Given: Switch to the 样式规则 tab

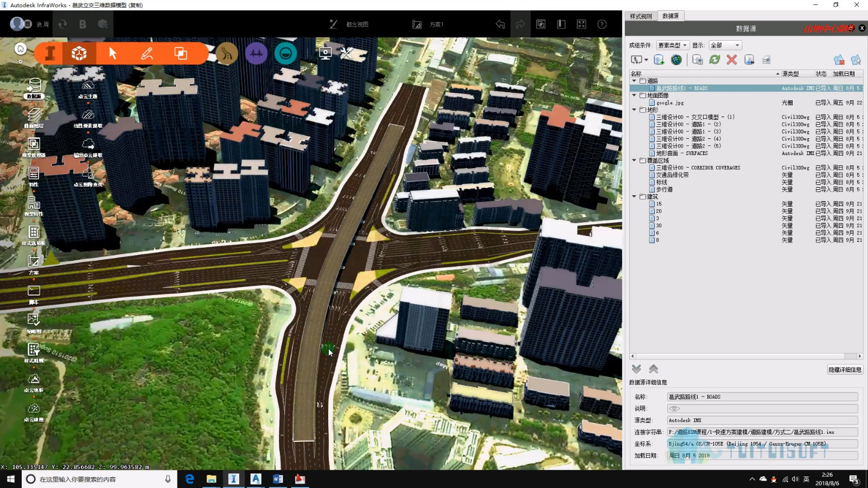Looking at the screenshot, I should coord(641,16).
